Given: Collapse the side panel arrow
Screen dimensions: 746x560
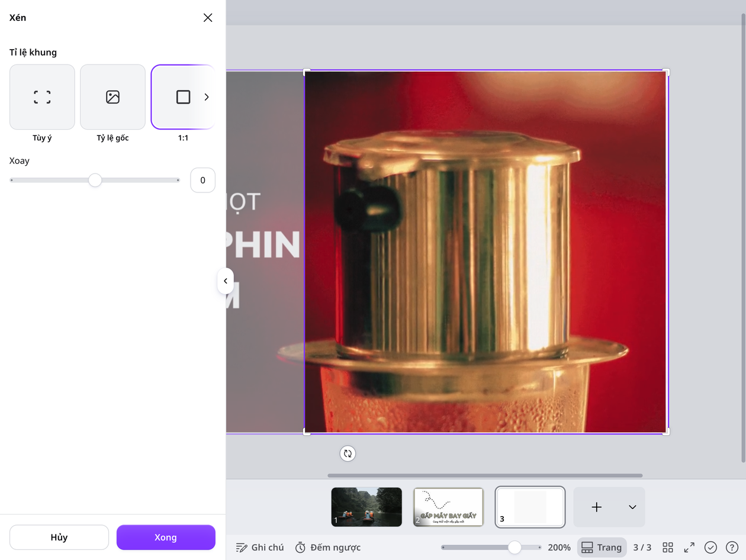Looking at the screenshot, I should coord(226,281).
